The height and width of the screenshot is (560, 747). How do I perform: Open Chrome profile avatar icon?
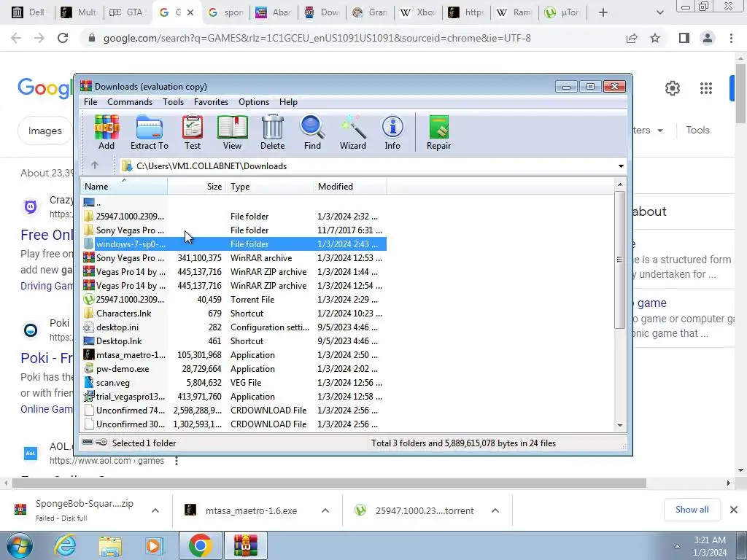pos(708,38)
